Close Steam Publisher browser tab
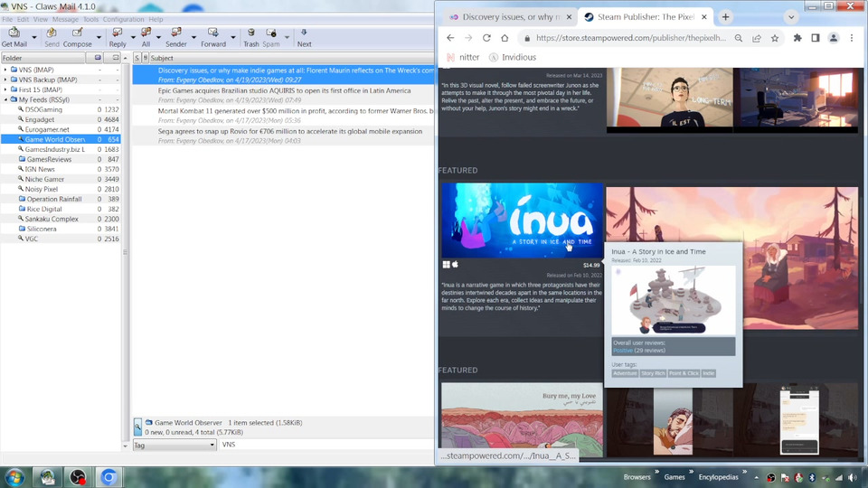This screenshot has height=488, width=868. 704,17
